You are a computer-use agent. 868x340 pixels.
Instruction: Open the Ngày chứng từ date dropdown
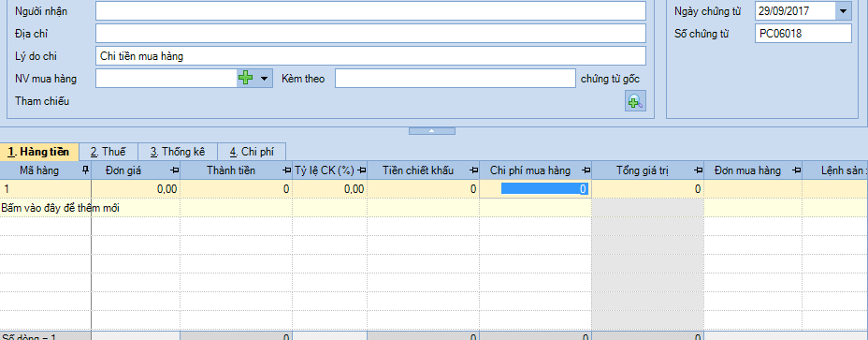843,10
